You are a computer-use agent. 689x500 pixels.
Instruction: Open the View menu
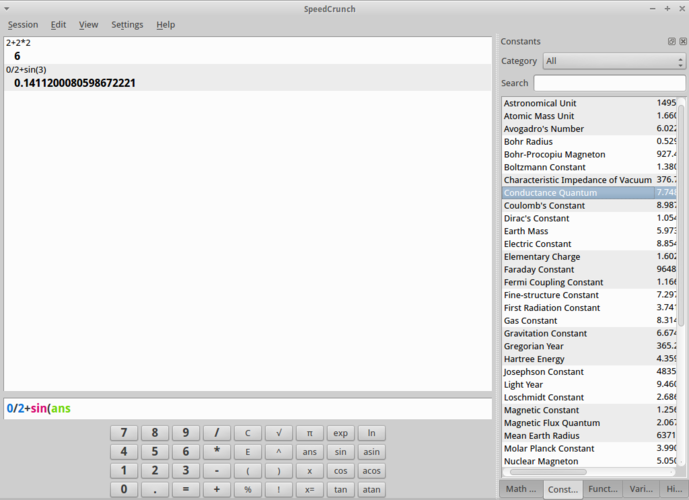point(88,25)
